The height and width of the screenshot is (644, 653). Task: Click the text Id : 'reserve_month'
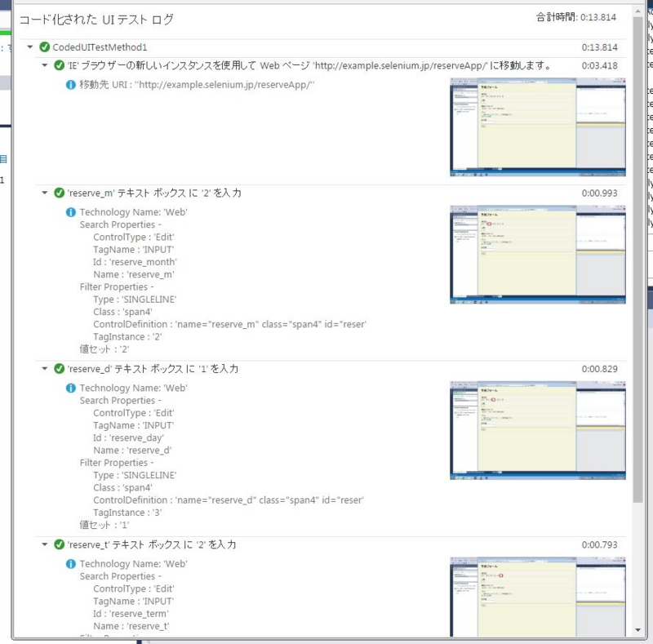[135, 262]
